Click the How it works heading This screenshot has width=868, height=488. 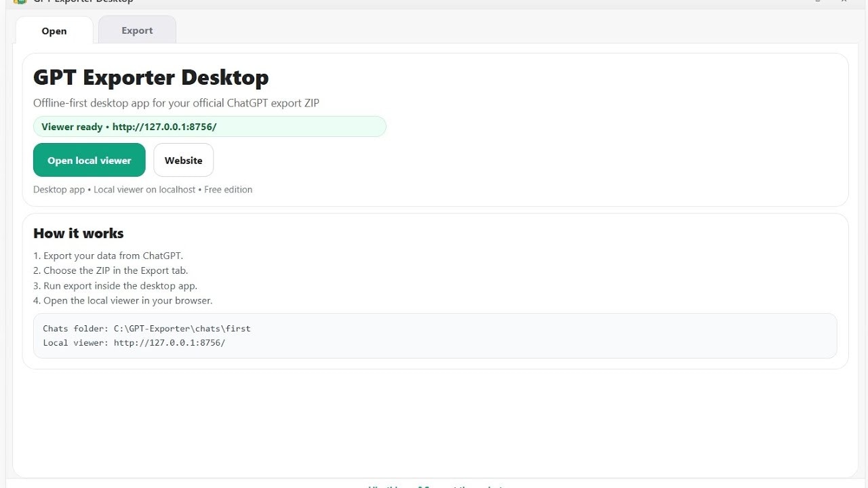79,233
